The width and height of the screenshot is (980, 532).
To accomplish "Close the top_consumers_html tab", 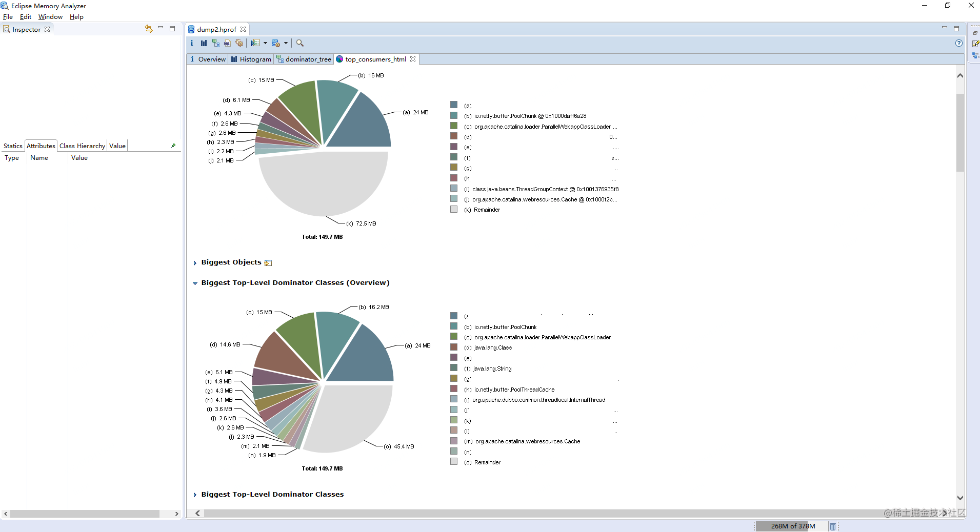I will click(413, 59).
